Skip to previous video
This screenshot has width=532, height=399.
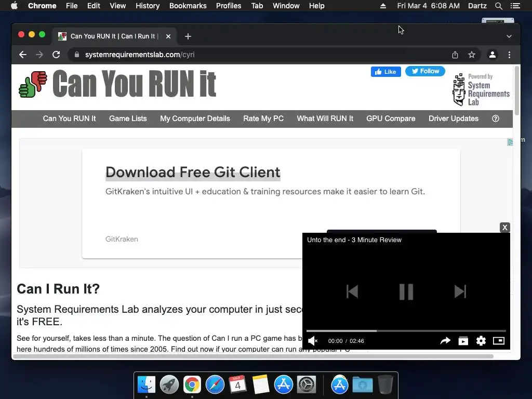(x=352, y=291)
